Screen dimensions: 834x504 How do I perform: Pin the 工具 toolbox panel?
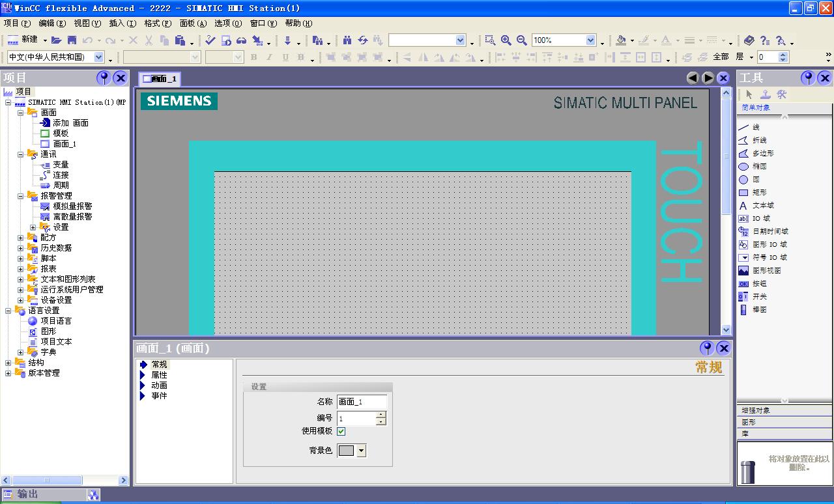(808, 78)
